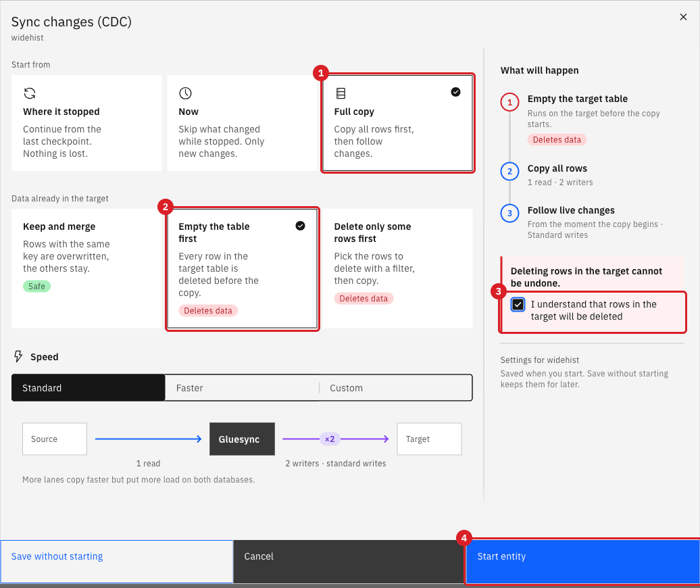Click the Gluesync box in the diagram
Viewport: 700px width, 588px height.
pos(242,439)
